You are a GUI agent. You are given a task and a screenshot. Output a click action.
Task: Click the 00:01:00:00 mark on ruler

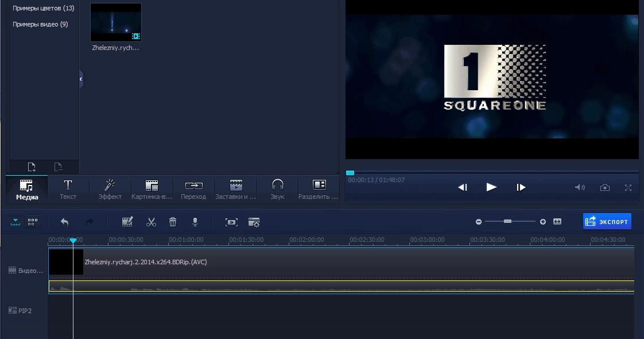coord(186,240)
